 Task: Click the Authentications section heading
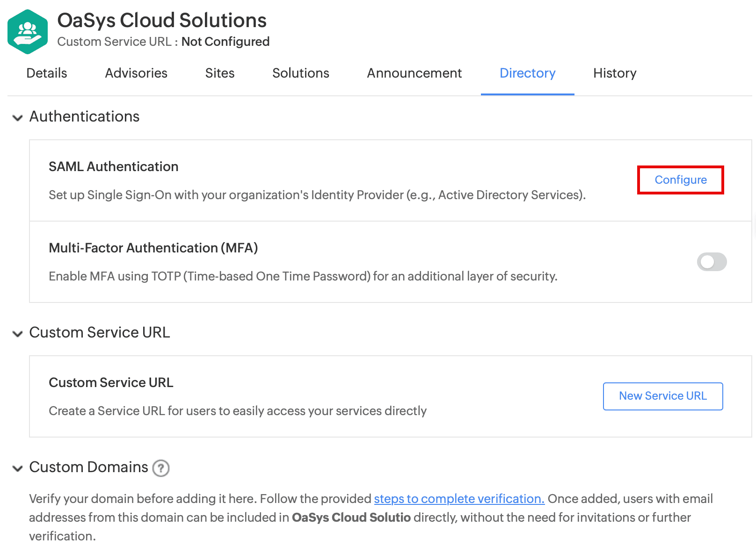point(84,116)
